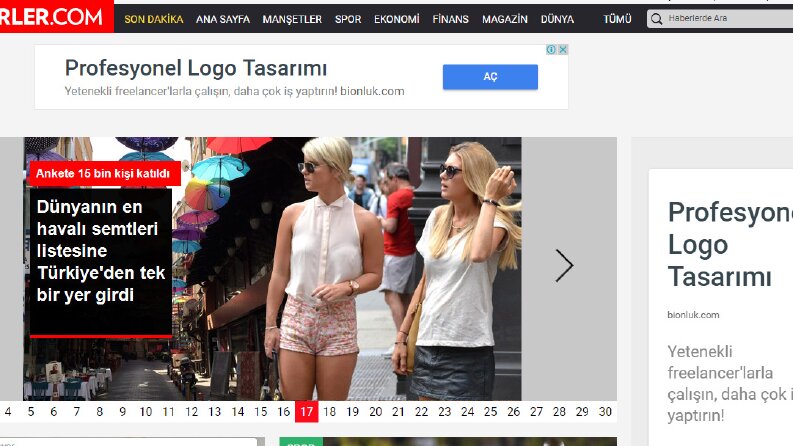
Task: Select slide number 4
Action: tap(8, 412)
